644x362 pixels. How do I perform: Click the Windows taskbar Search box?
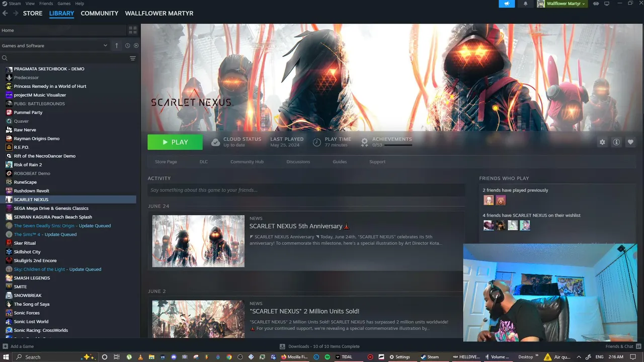(x=55, y=357)
